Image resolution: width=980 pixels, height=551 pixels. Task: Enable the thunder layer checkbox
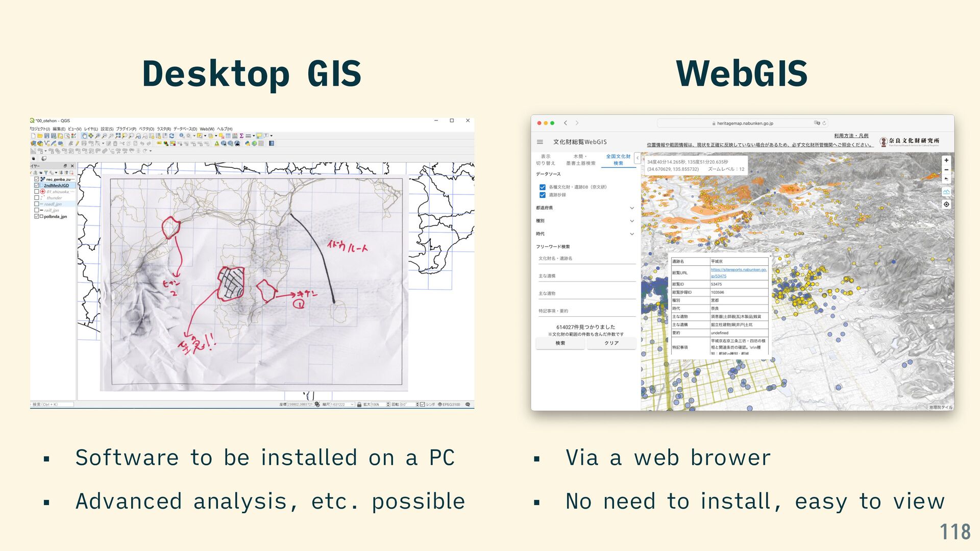click(37, 197)
